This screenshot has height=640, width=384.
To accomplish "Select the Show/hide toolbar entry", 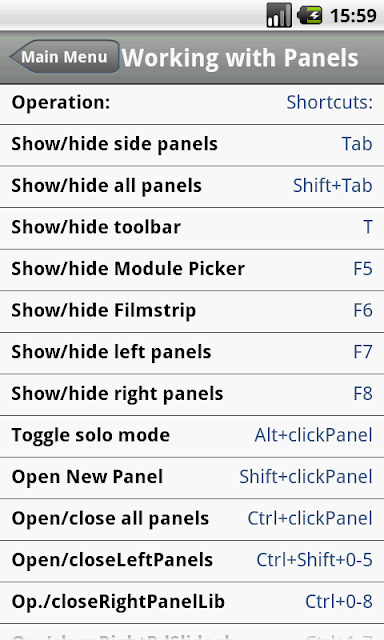I will click(192, 228).
